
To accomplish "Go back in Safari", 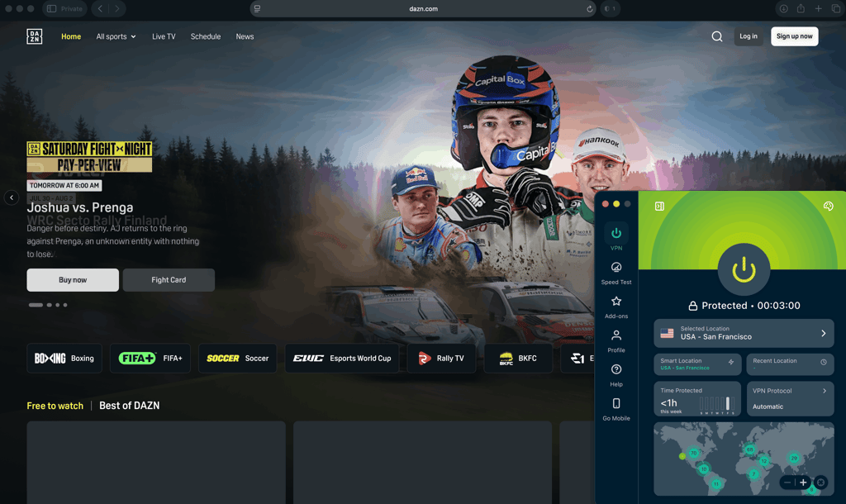I will click(x=100, y=8).
